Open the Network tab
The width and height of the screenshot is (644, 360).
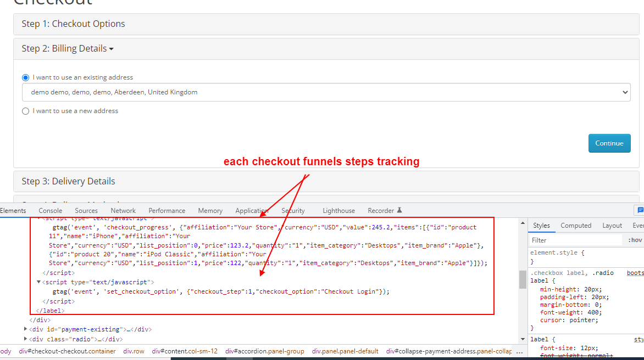123,210
